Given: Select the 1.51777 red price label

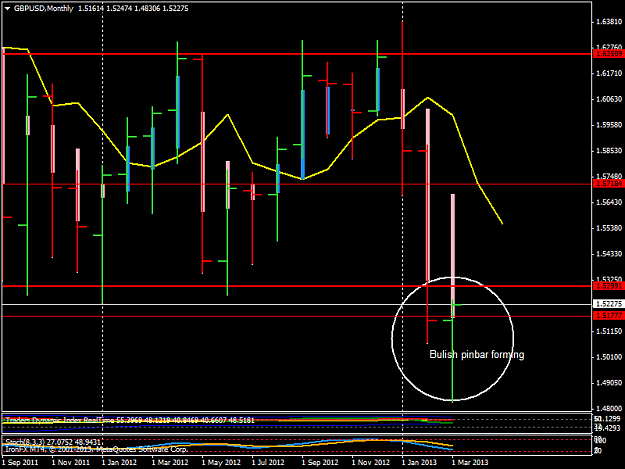Looking at the screenshot, I should (609, 316).
